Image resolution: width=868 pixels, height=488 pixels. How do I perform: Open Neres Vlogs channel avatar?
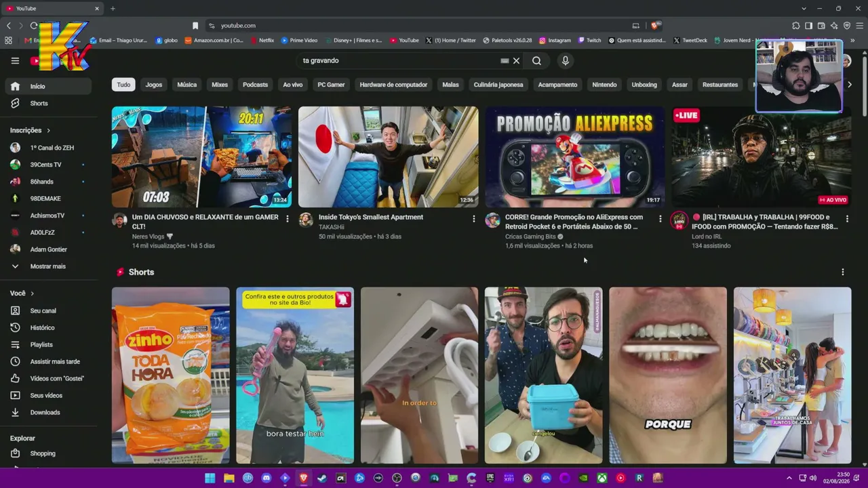point(119,220)
